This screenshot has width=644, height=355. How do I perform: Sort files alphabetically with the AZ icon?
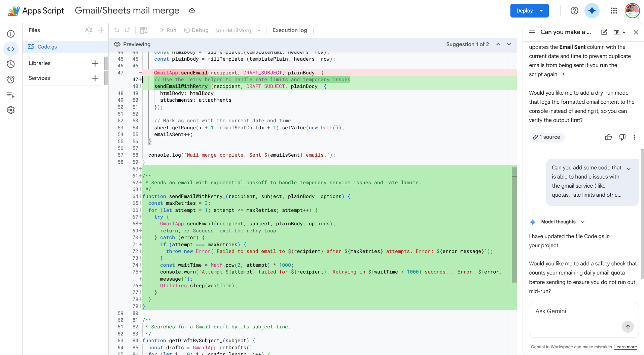(89, 30)
